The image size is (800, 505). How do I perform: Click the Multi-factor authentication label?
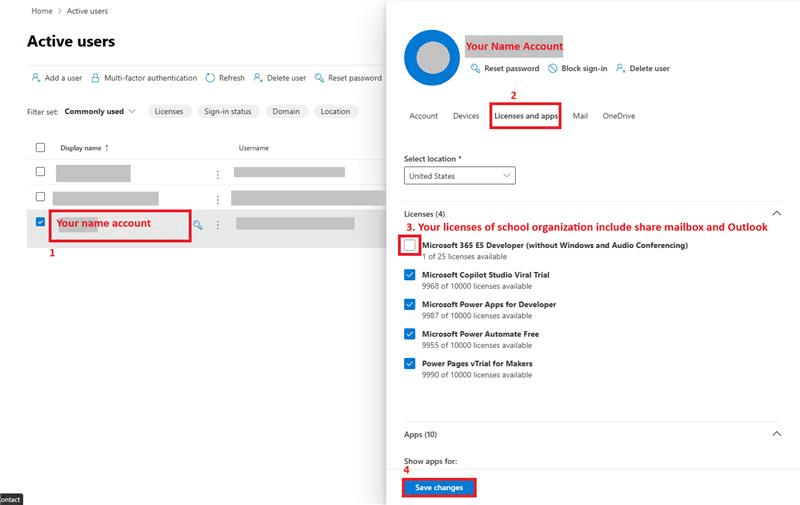pos(151,78)
